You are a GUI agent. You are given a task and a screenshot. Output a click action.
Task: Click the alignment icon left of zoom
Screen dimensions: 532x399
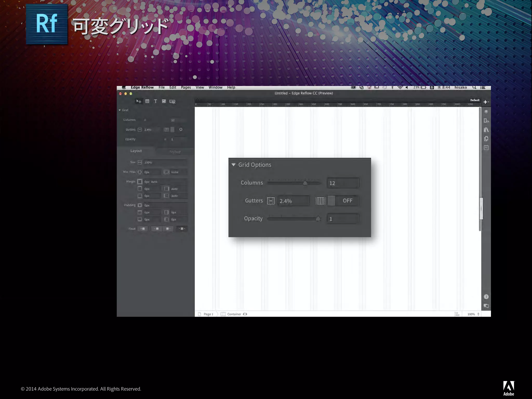coord(457,314)
